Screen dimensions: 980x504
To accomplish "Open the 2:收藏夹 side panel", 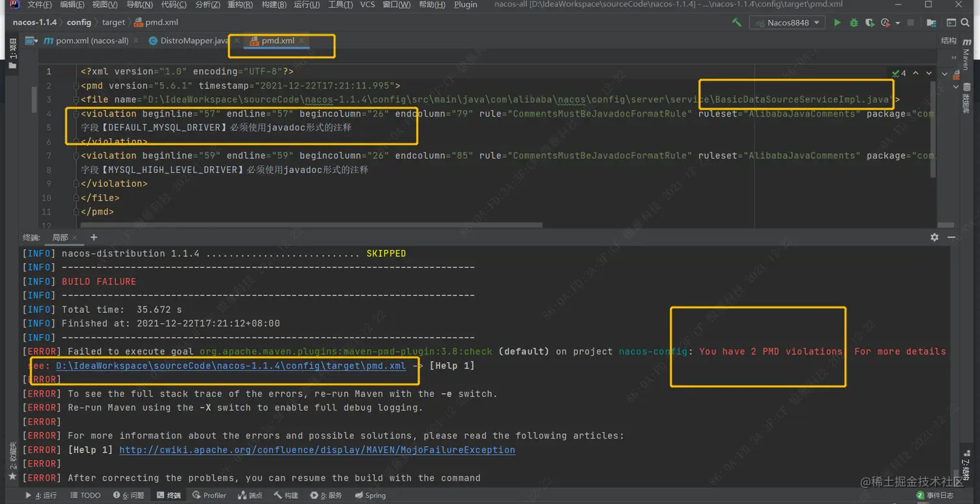I will (12, 457).
